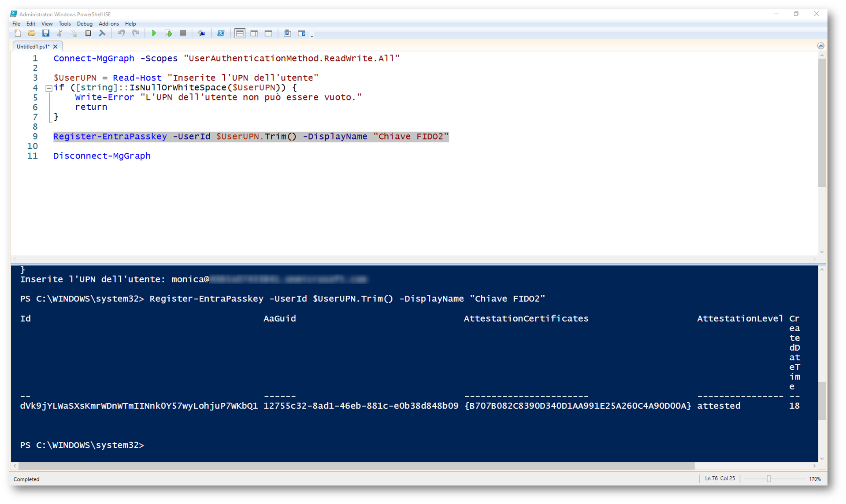The image size is (846, 504).
Task: Click the 'Completed' status text
Action: pos(26,479)
